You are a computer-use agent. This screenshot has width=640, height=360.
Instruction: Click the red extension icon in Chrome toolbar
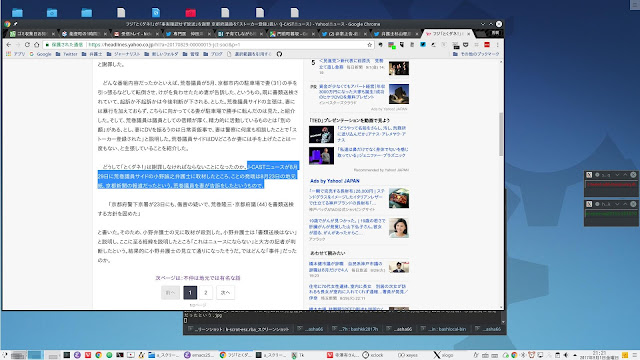487,44
